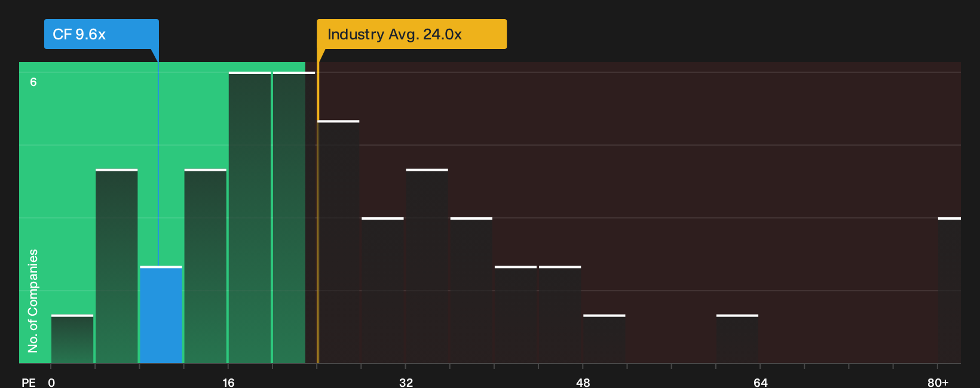
Task: Click the x-axis label 32
Action: point(406,382)
